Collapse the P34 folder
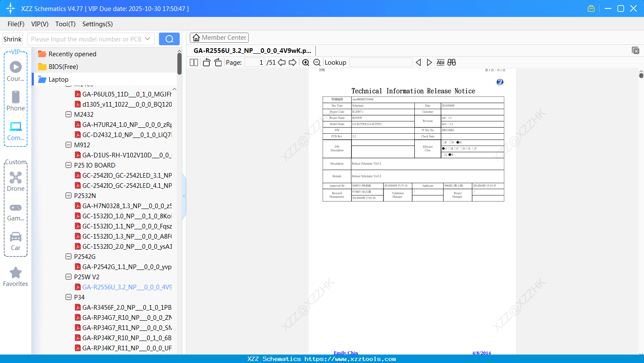This screenshot has width=644, height=363. [x=69, y=297]
